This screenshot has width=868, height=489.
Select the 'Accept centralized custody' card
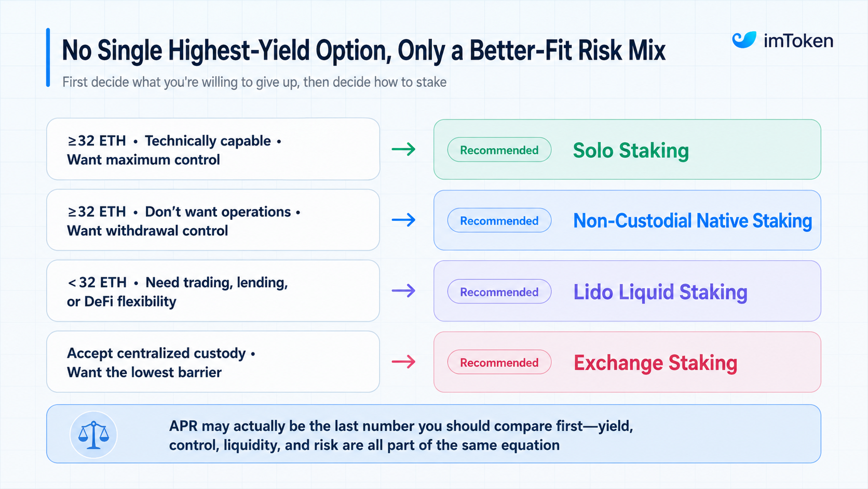[x=213, y=362]
